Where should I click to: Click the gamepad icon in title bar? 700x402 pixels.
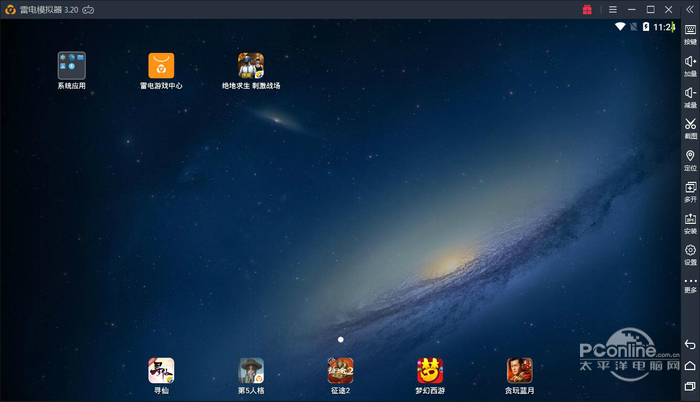88,9
